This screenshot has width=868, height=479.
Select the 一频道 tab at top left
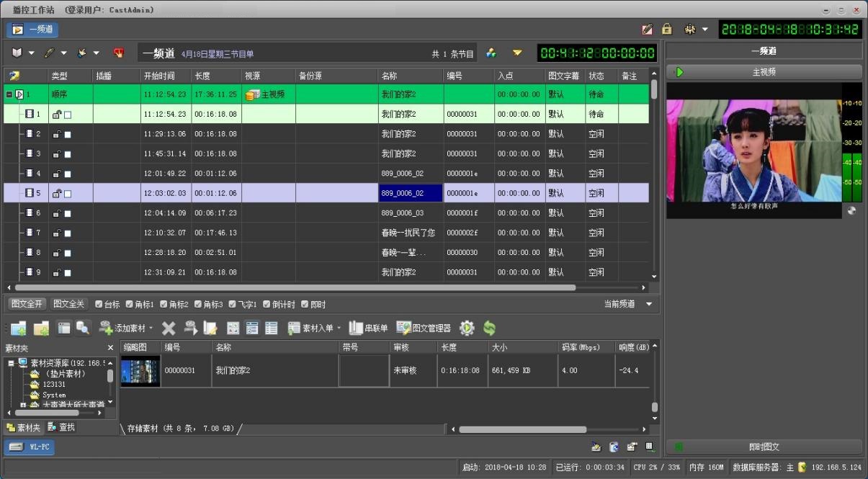[33, 30]
